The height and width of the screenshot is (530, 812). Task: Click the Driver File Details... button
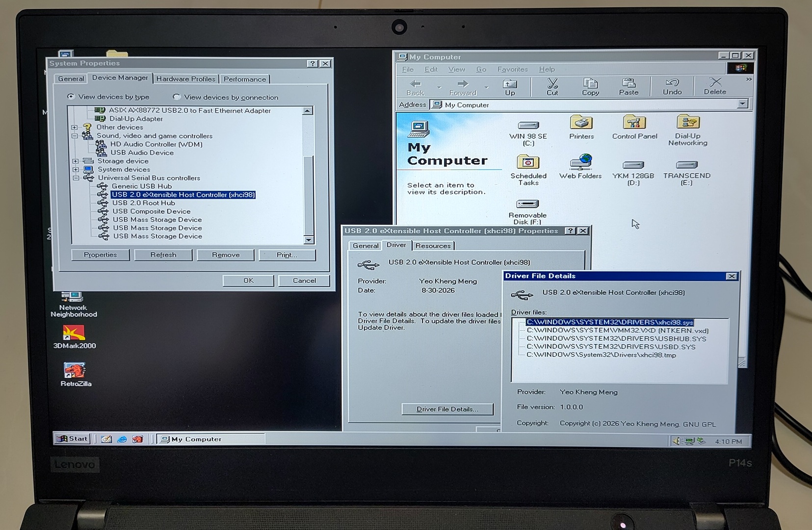click(447, 409)
